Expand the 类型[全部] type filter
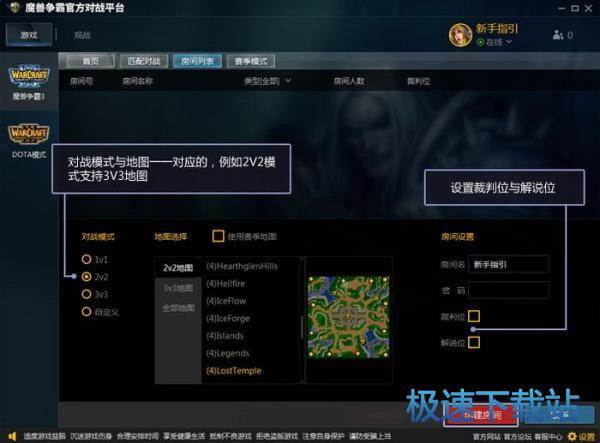Viewport: 600px width, 443px height. tap(267, 81)
